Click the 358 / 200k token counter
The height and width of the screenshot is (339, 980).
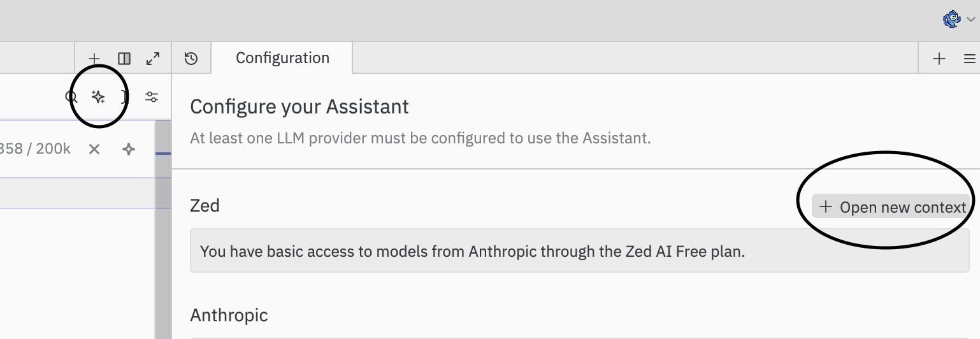point(35,149)
